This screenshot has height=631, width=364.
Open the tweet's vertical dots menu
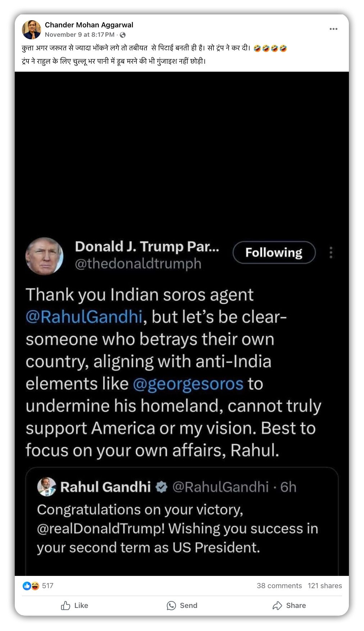pos(331,252)
